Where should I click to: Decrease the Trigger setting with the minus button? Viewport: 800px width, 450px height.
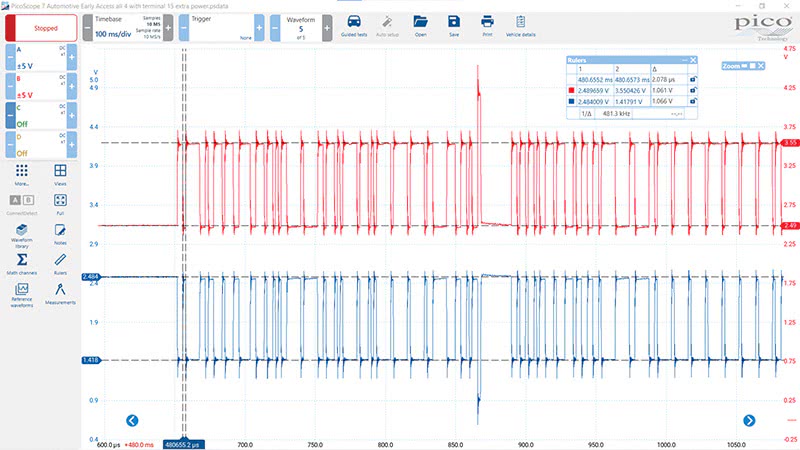click(184, 28)
